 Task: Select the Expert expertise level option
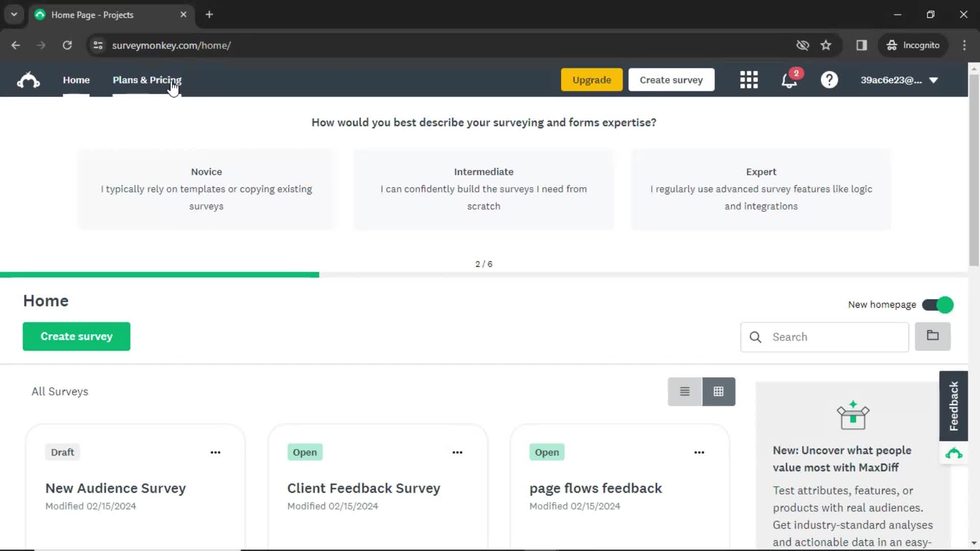pyautogui.click(x=761, y=188)
